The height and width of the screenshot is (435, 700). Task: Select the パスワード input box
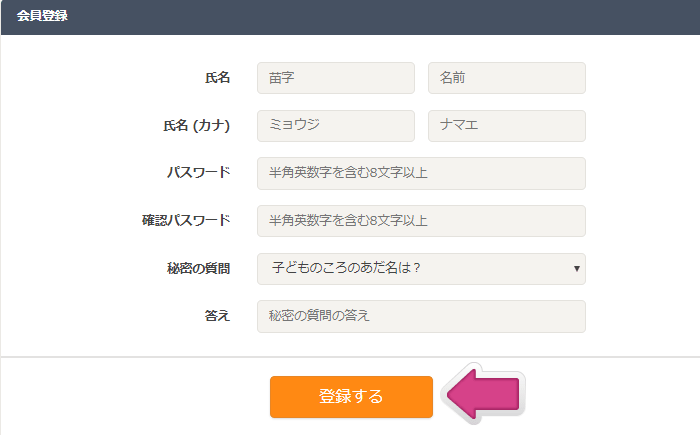pos(421,173)
